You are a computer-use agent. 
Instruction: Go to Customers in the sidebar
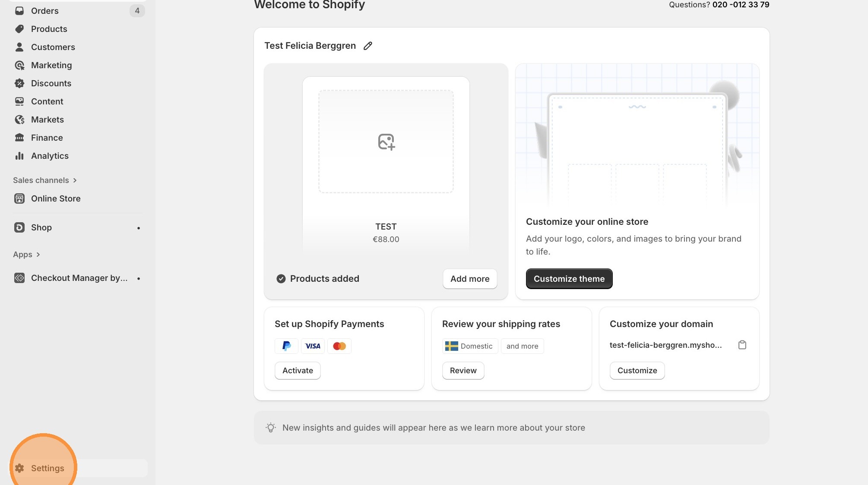point(53,47)
